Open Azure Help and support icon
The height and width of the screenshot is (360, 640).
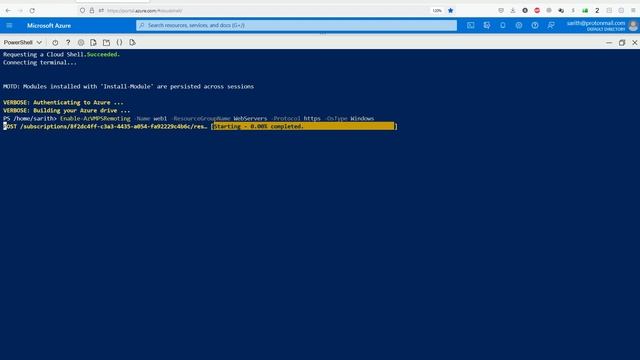pos(535,25)
